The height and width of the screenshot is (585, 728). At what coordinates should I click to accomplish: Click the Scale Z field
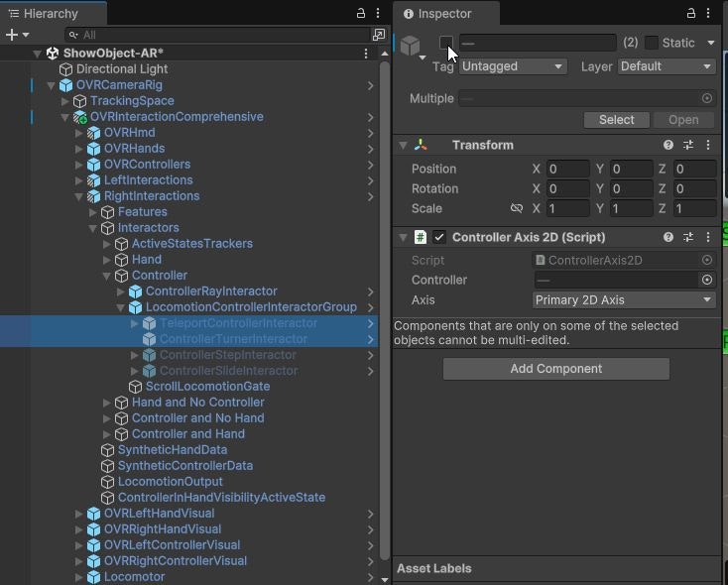point(695,208)
